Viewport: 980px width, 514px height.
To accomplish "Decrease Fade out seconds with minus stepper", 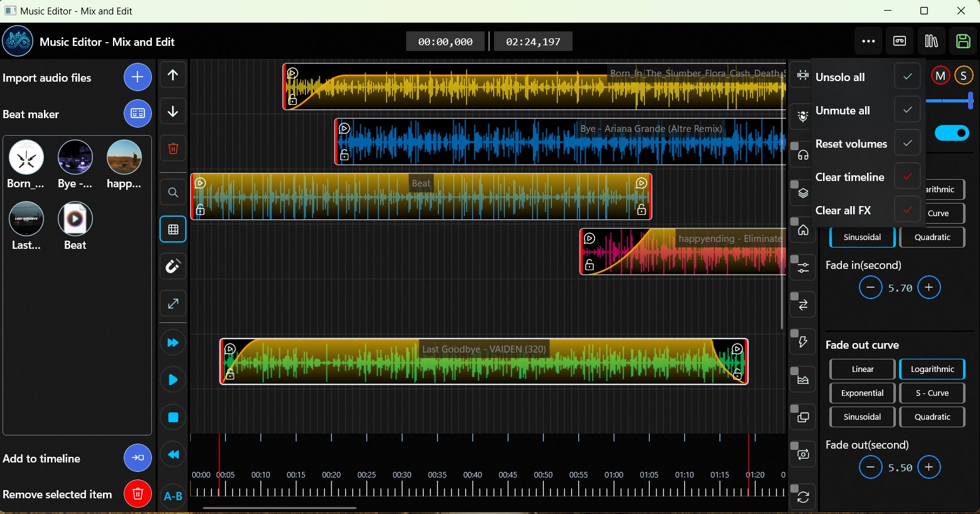I will tap(870, 467).
